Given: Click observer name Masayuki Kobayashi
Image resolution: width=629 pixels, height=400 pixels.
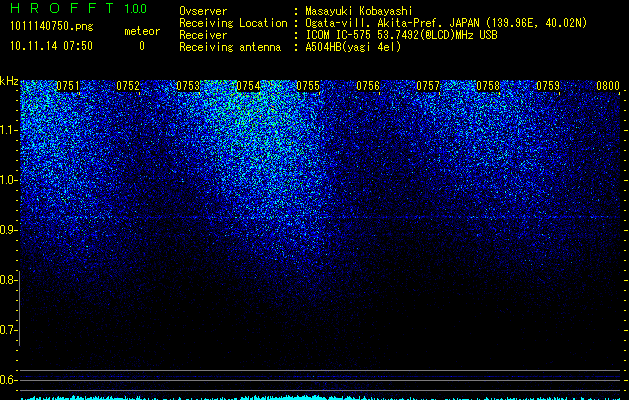Looking at the screenshot, I should click(x=359, y=11).
